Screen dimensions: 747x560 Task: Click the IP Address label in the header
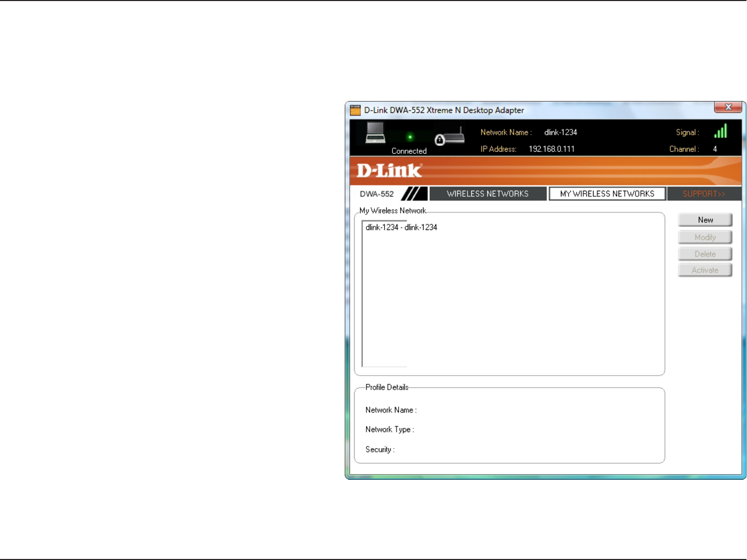coord(499,149)
